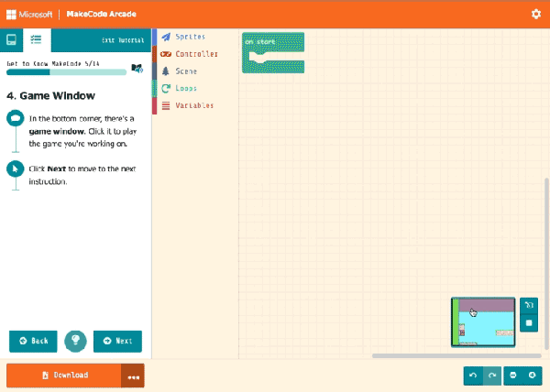Zoom out the workspace

513,376
